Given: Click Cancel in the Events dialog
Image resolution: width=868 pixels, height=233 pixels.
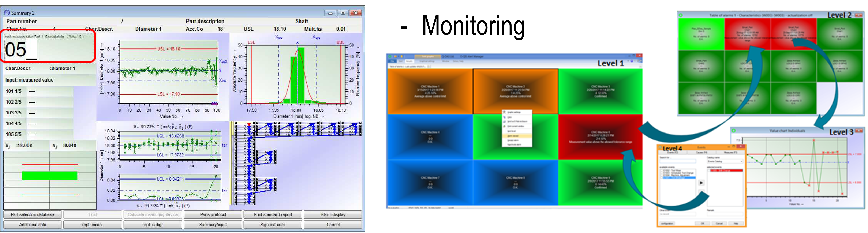Looking at the screenshot, I should click(x=719, y=223).
